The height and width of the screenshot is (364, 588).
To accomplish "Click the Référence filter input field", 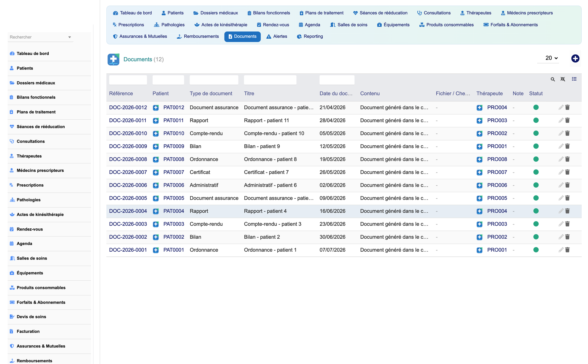I will point(128,80).
